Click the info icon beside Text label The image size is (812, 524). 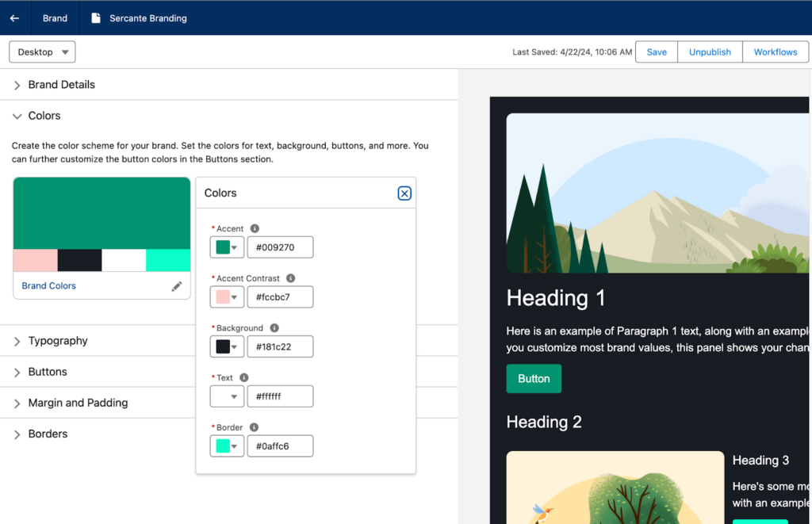[x=244, y=378]
